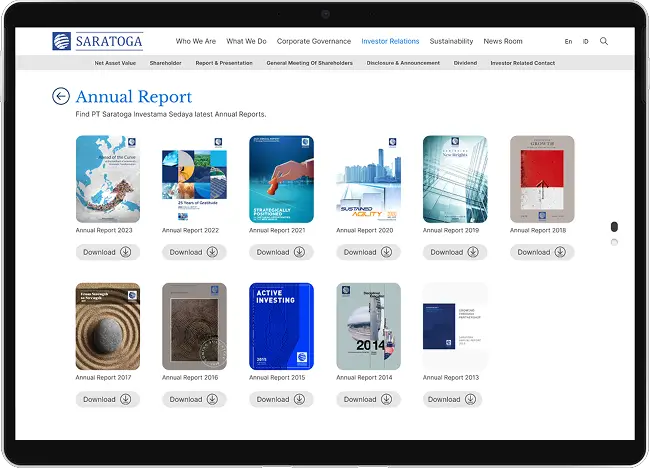Viewport: 650px width, 468px height.
Task: Switch language to En
Action: tap(568, 42)
